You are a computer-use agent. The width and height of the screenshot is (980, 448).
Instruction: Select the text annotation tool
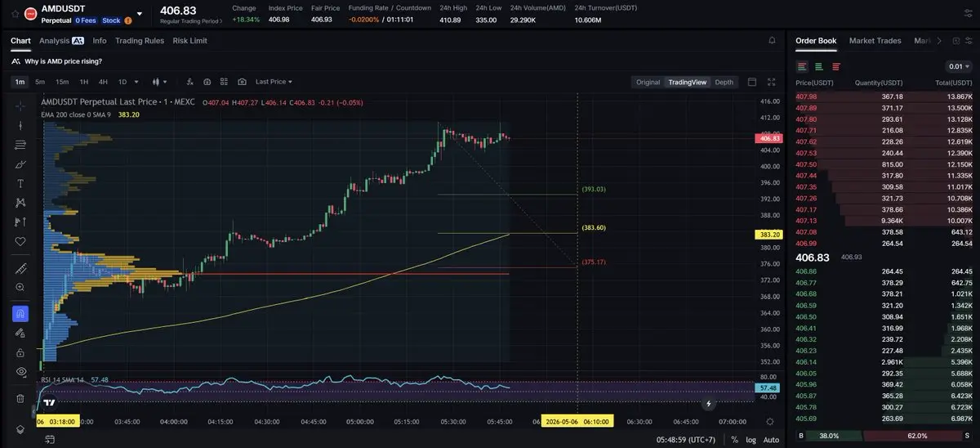coord(20,183)
